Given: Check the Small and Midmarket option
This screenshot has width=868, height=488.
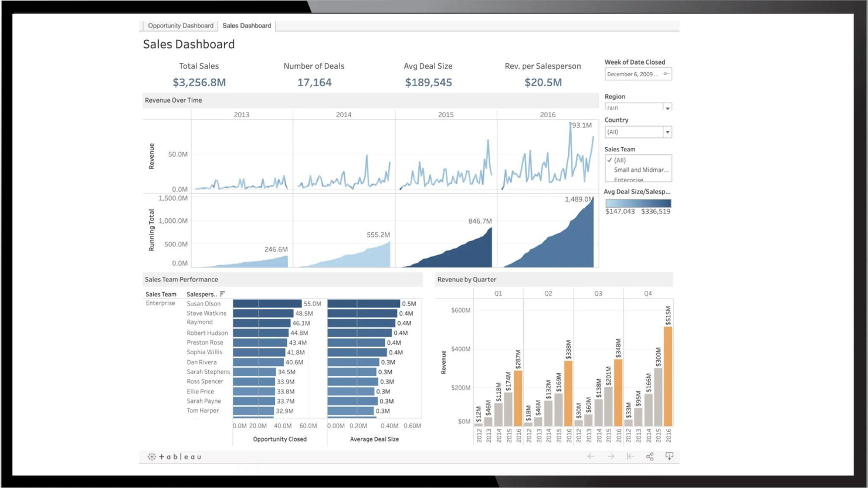Looking at the screenshot, I should (x=640, y=170).
